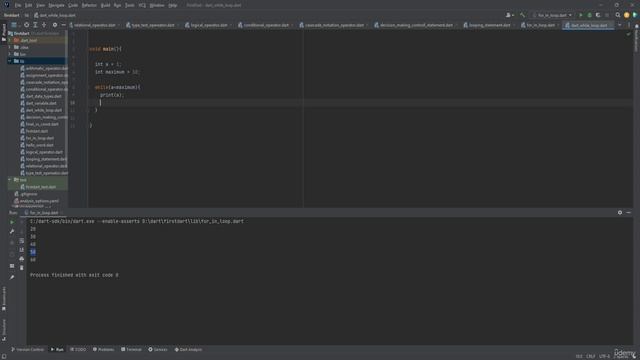Hide the Project panel with minus icon
Image resolution: width=640 pixels, height=360 pixels.
63,25
